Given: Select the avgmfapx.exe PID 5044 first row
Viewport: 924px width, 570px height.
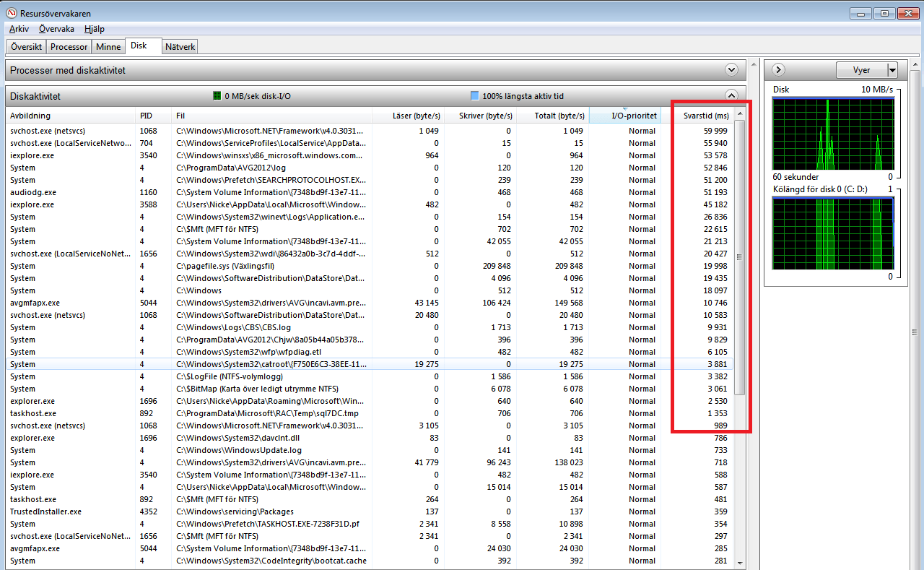Looking at the screenshot, I should (370, 303).
